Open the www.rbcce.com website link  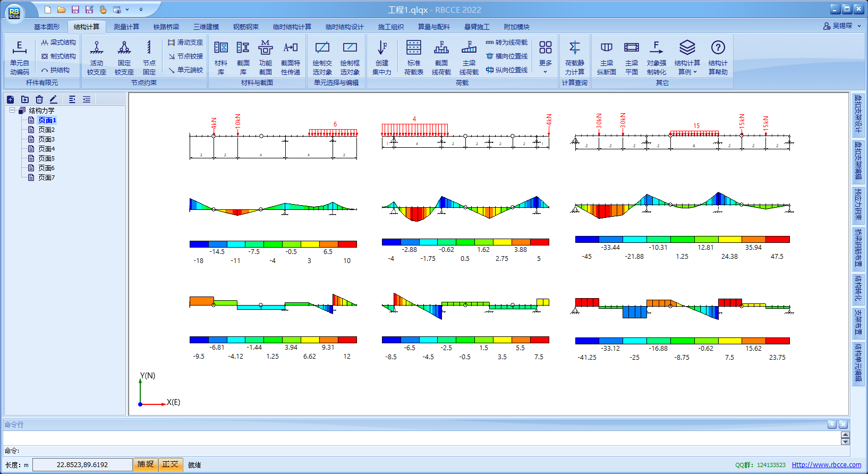tap(826, 465)
